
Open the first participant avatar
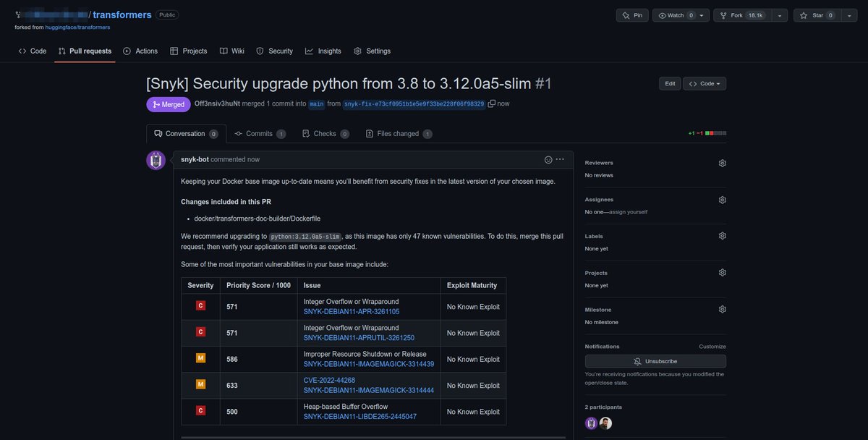(x=592, y=423)
